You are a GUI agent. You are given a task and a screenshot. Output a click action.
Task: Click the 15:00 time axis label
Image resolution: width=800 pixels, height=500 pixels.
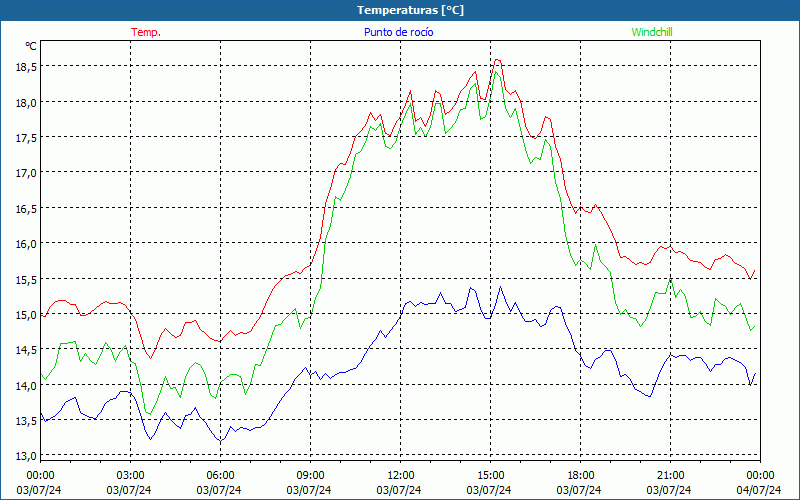[490, 475]
